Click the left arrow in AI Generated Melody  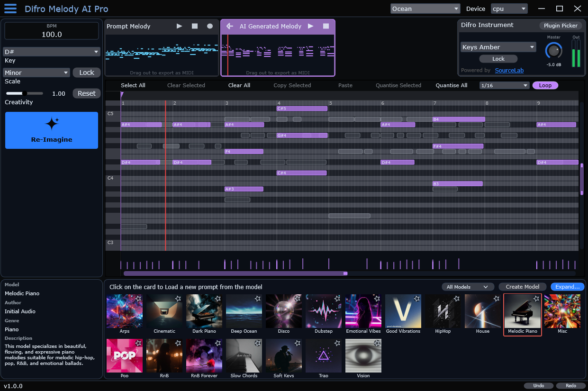(x=230, y=26)
